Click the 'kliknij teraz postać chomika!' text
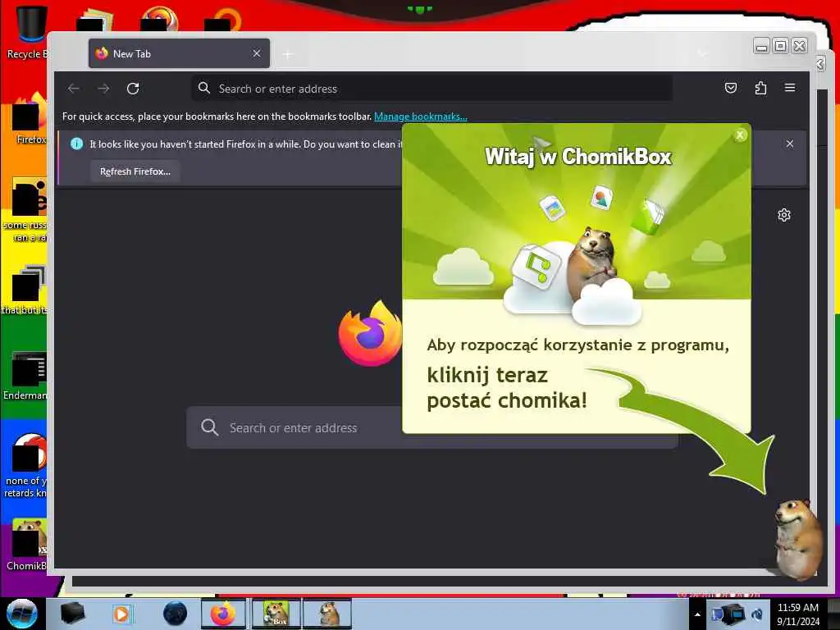This screenshot has height=630, width=840. pyautogui.click(x=507, y=388)
